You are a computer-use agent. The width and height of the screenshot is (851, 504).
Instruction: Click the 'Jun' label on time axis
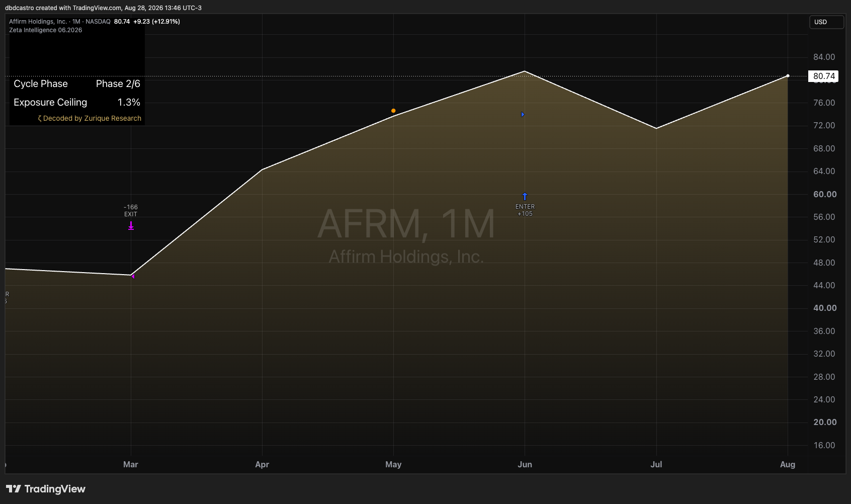[525, 464]
